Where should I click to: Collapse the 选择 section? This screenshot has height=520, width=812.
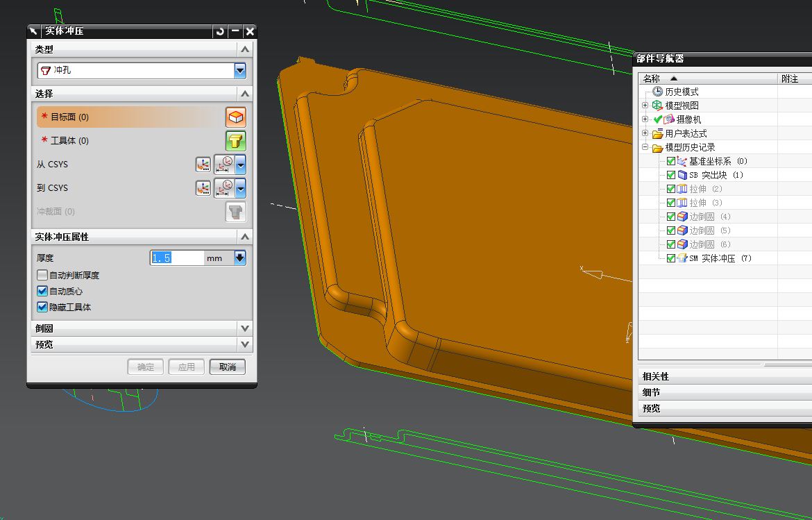(x=245, y=94)
